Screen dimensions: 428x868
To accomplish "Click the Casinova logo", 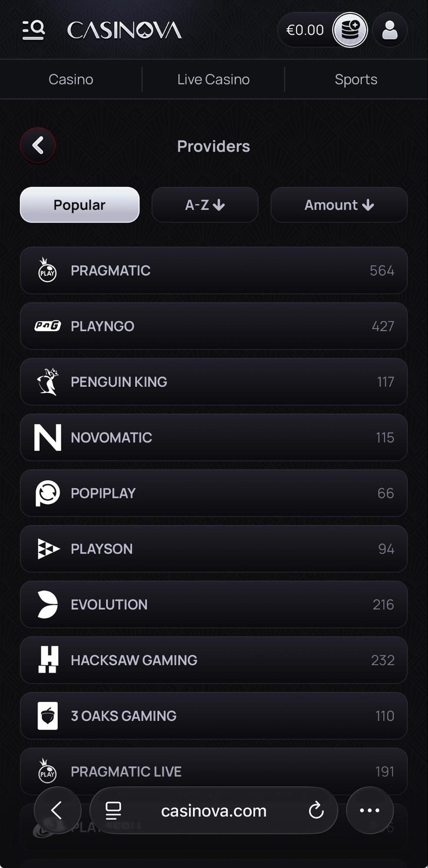I will tap(124, 30).
